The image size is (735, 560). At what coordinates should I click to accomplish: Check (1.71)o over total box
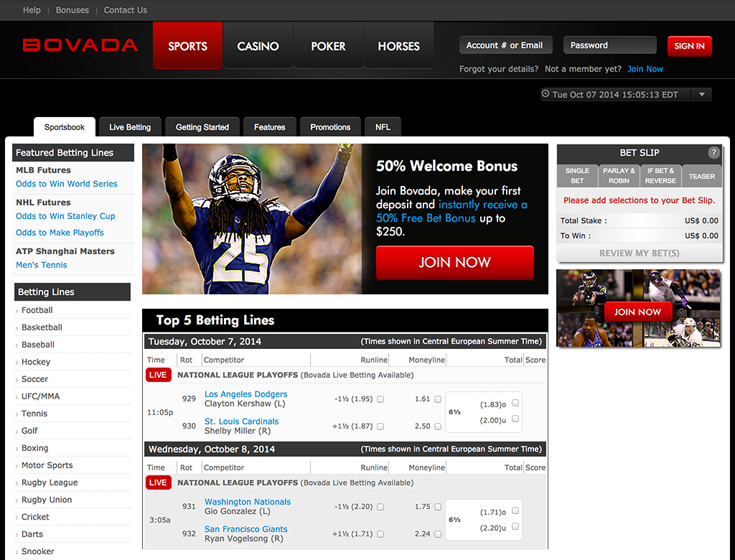(515, 510)
